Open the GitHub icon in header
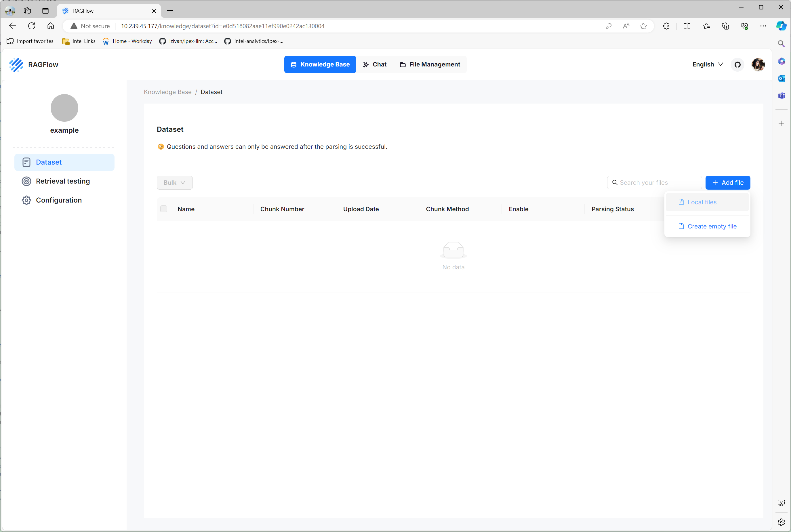Screen dimensions: 791x532 [x=737, y=64]
